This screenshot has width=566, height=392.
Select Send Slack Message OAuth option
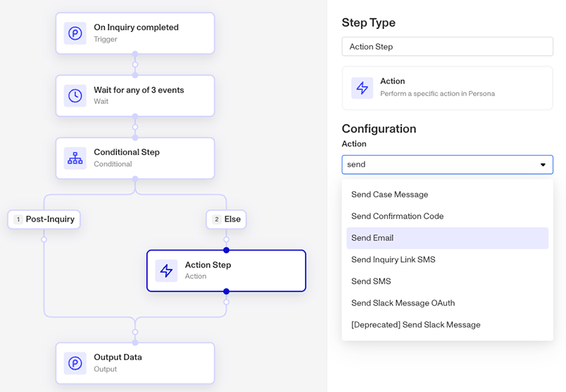point(447,303)
